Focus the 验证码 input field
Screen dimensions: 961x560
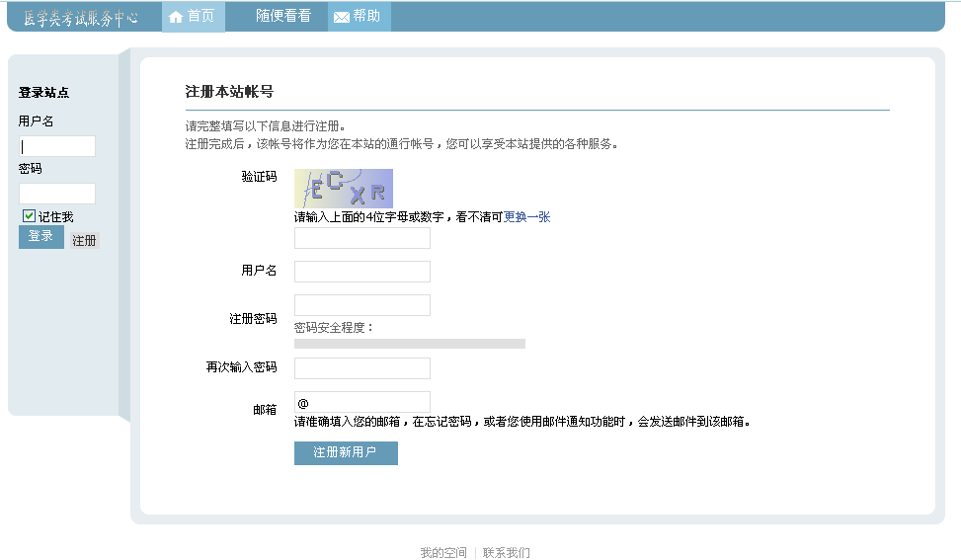coord(362,238)
